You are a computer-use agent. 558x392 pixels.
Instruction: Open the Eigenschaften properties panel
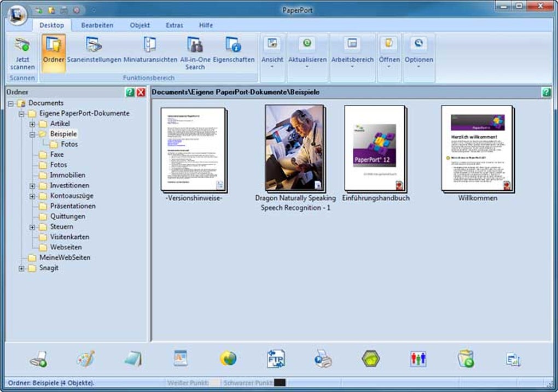pos(234,50)
